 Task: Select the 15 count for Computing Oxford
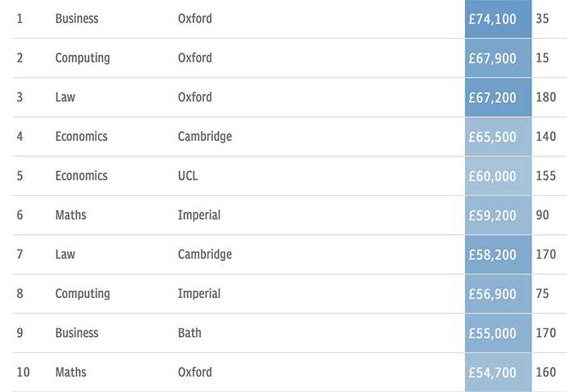coord(542,58)
